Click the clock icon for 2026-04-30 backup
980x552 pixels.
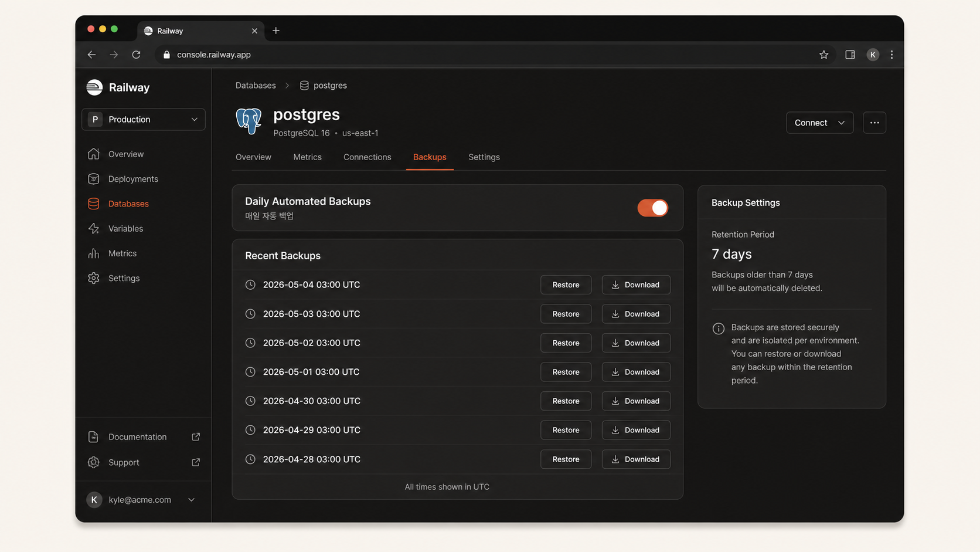pos(250,401)
